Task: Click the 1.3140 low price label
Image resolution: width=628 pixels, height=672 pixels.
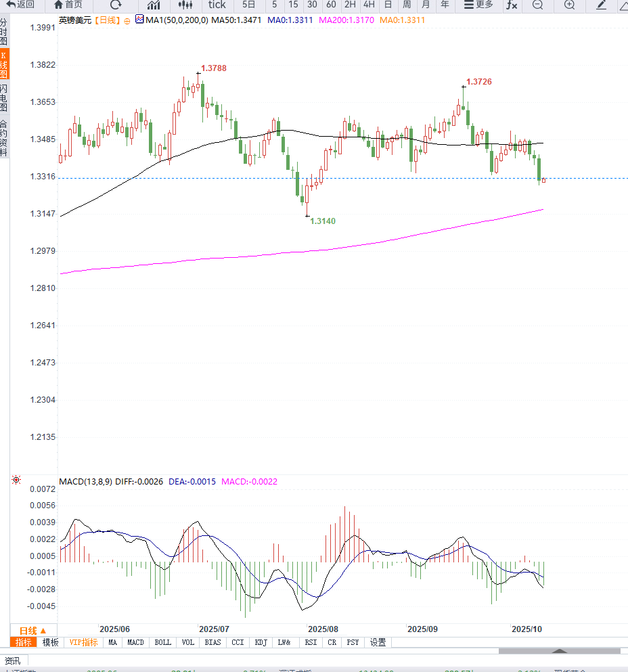Action: (x=323, y=221)
